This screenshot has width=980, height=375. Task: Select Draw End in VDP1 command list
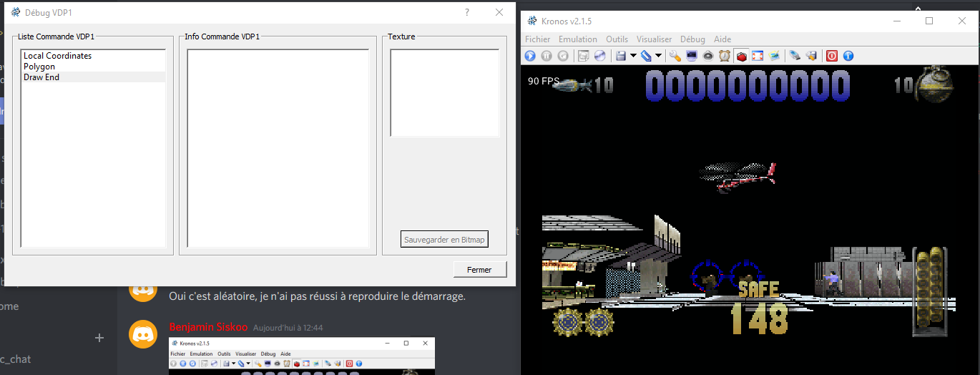pyautogui.click(x=94, y=77)
